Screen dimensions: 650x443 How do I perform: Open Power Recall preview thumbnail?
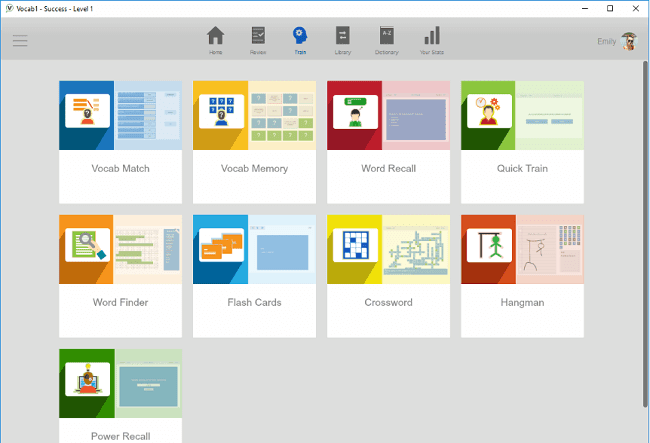point(148,383)
